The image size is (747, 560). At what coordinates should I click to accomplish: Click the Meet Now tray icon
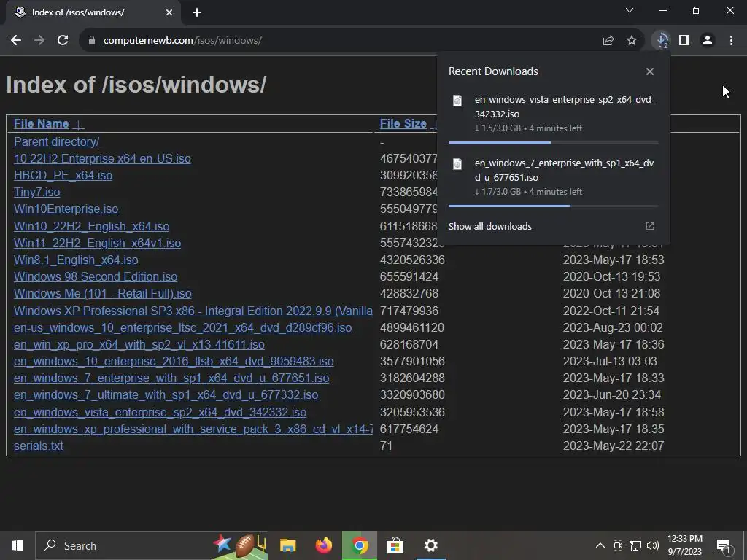[618, 545]
